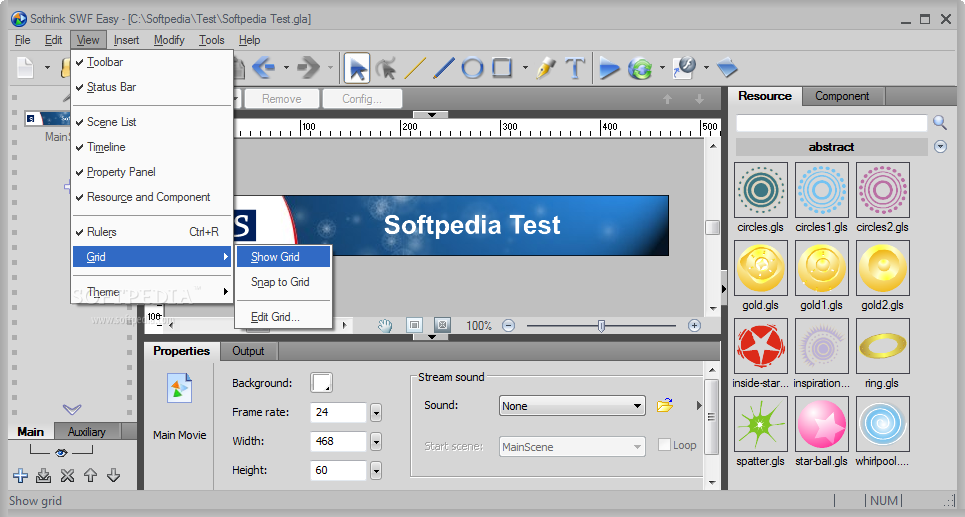Toggle Rulers in View menu
Image resolution: width=965 pixels, height=517 pixels.
point(152,232)
